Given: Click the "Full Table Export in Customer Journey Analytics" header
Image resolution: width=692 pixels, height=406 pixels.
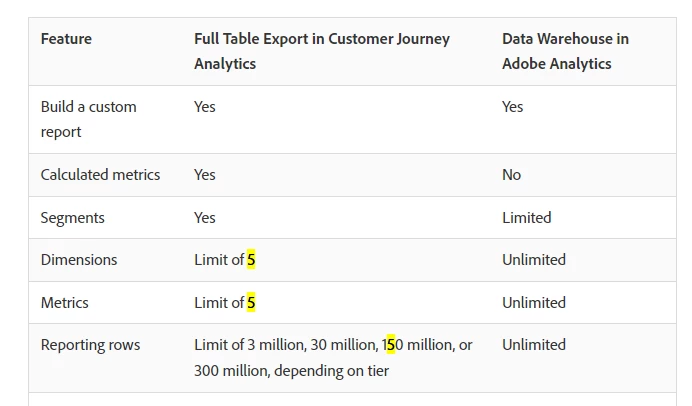Looking at the screenshot, I should pyautogui.click(x=321, y=51).
